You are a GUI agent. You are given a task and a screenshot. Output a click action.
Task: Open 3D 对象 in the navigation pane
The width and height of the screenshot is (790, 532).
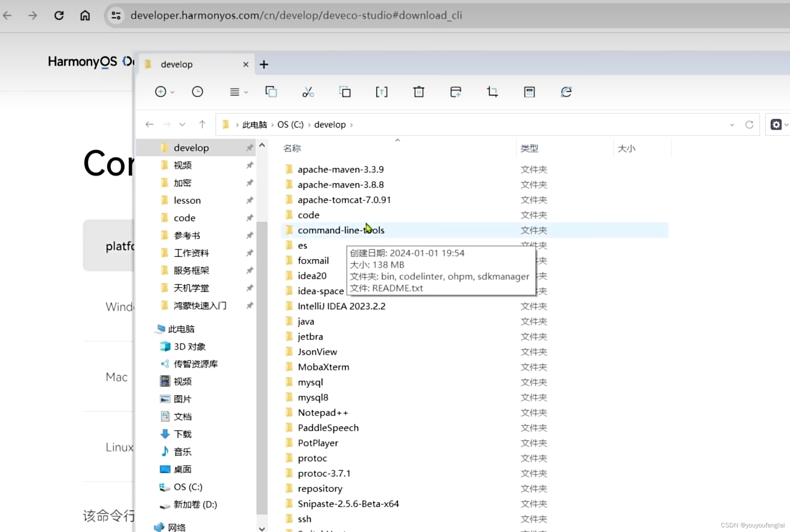tap(190, 346)
